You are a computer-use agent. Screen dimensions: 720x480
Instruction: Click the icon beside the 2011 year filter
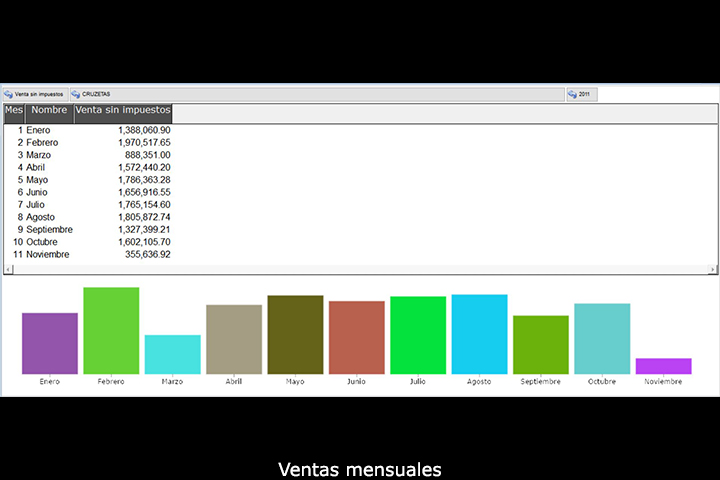(572, 94)
